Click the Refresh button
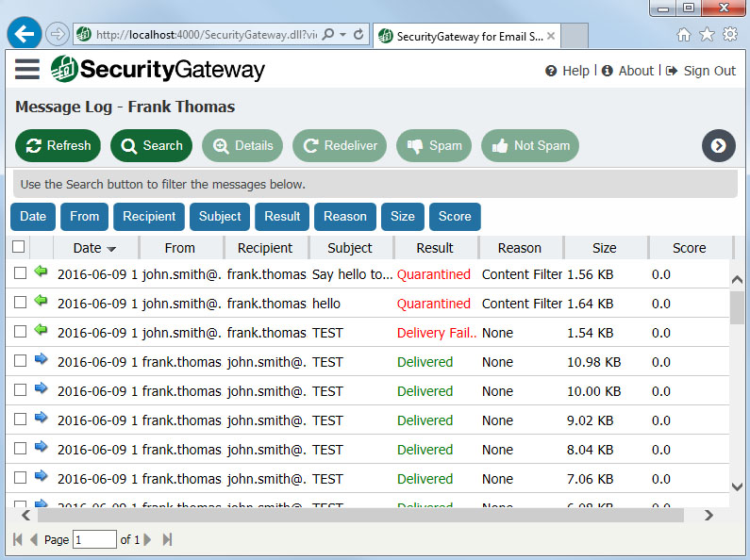The height and width of the screenshot is (560, 750). [x=58, y=146]
